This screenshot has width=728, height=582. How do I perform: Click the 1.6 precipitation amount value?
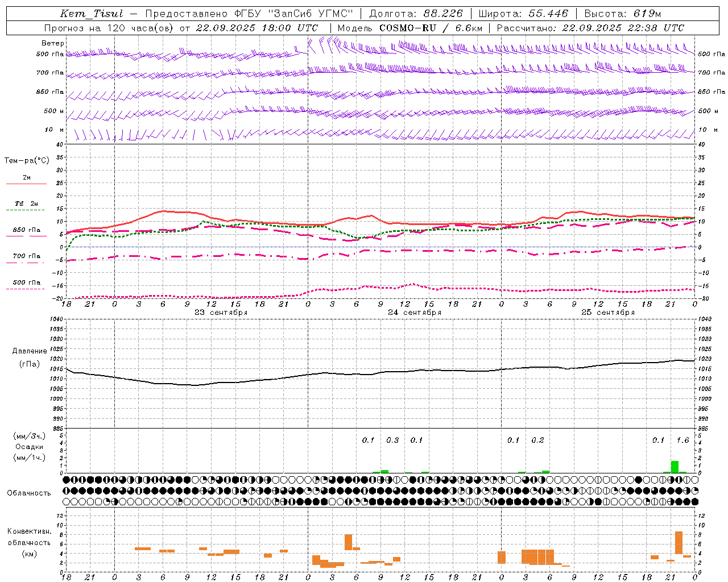(x=682, y=440)
